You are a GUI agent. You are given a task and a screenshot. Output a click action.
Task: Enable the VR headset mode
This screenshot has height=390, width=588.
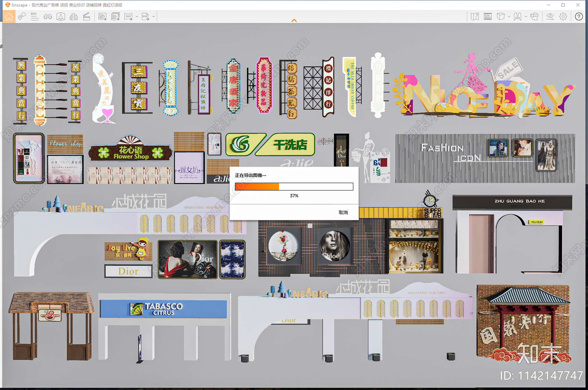point(535,17)
